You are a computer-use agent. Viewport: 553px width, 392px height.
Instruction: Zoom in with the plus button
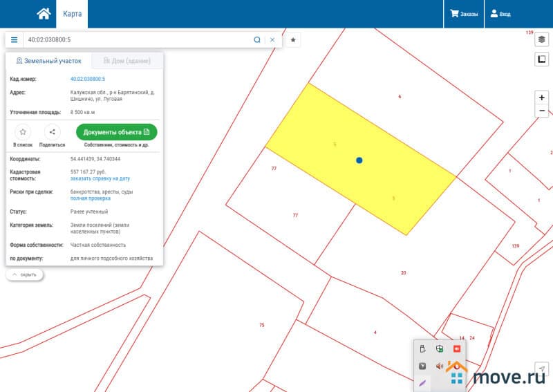click(x=542, y=98)
